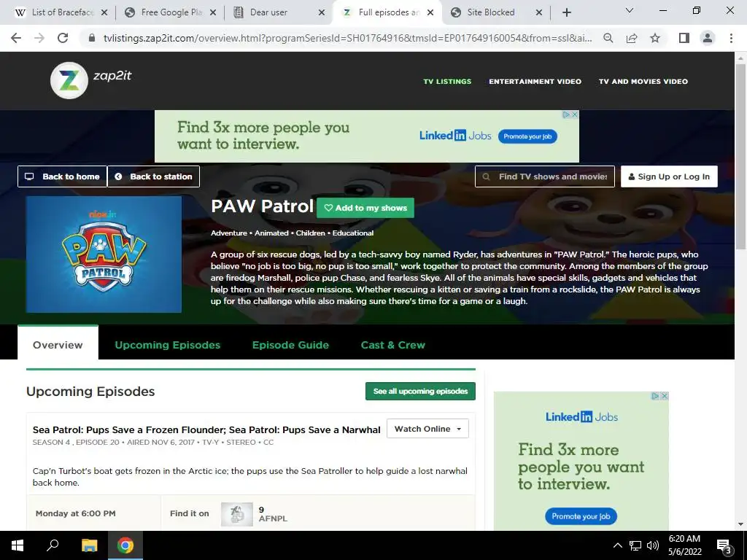
Task: Select the Episode Guide tab
Action: (x=290, y=345)
